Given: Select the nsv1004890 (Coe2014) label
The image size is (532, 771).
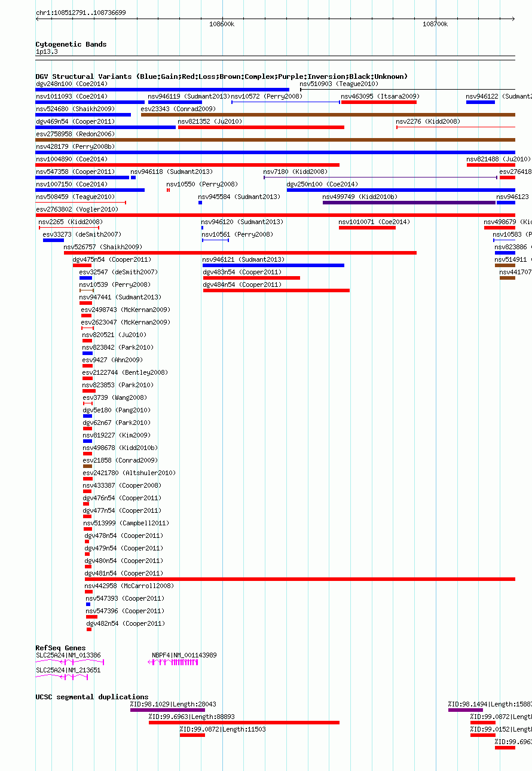Looking at the screenshot, I should point(72,159).
